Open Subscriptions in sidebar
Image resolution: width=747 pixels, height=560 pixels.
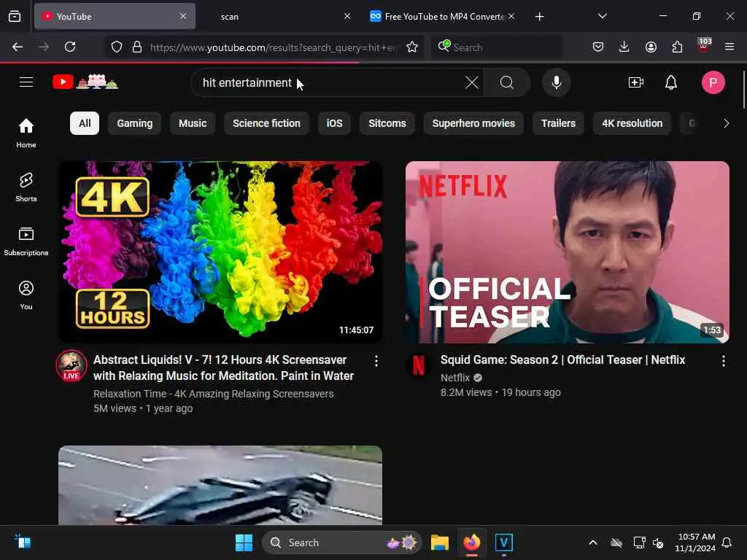click(26, 241)
